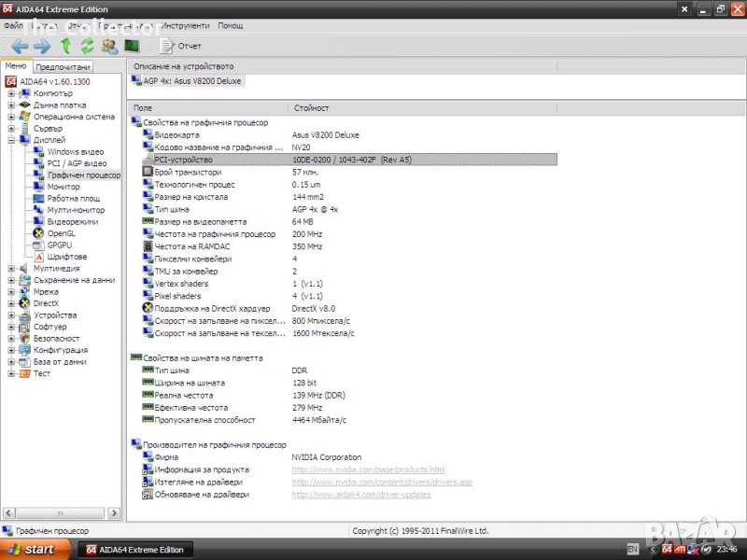The width and height of the screenshot is (747, 560).
Task: Select the Монитор item in the tree
Action: tap(63, 187)
